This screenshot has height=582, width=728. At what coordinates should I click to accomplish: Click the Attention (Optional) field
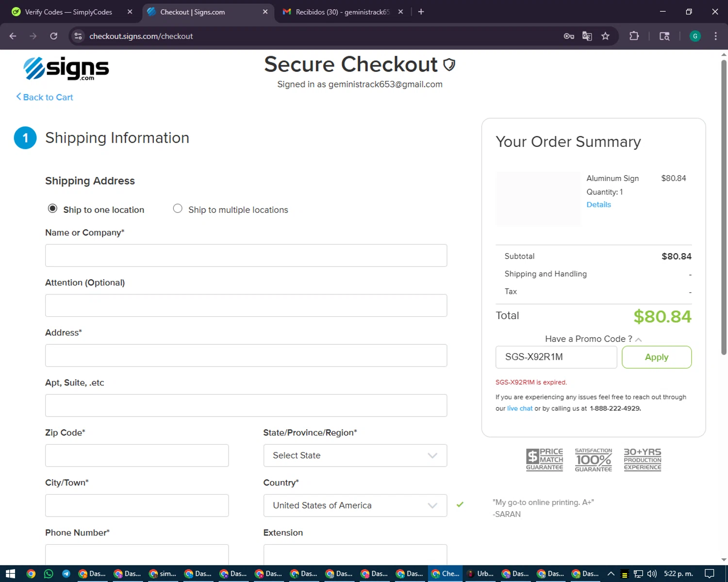click(246, 306)
